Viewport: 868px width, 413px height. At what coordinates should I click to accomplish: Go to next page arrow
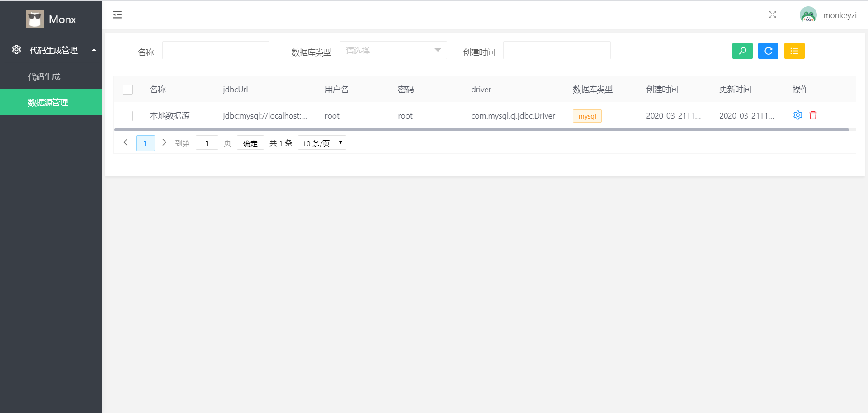tap(165, 142)
